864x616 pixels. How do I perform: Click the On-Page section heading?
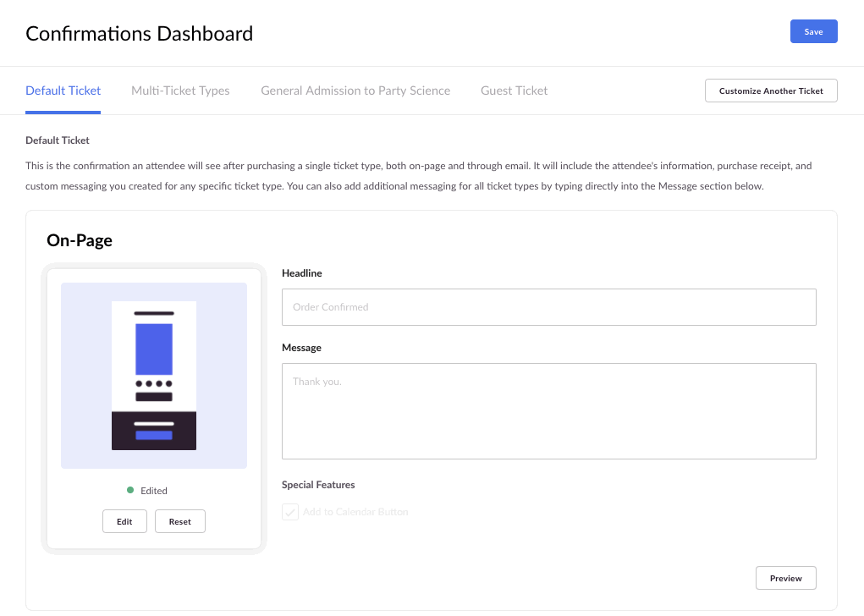[80, 240]
